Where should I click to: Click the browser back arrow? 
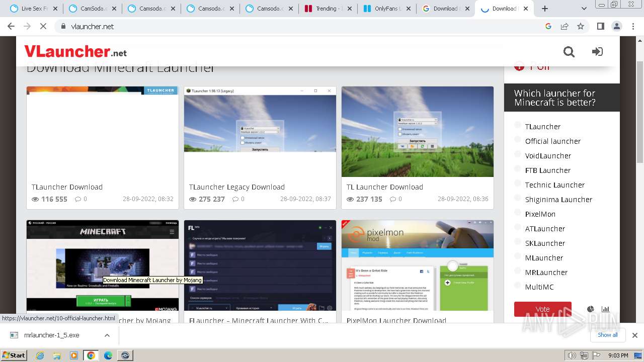click(x=11, y=26)
